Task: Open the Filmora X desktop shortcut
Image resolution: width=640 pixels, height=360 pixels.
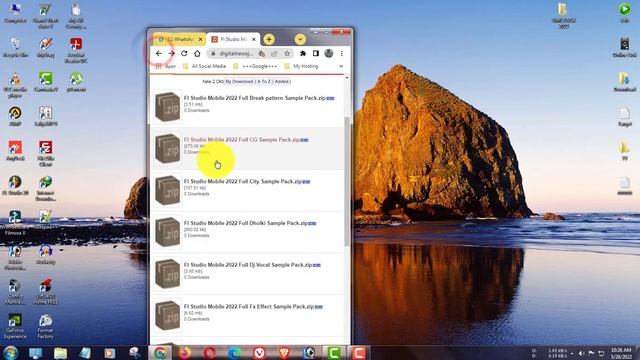Action: pos(15,223)
